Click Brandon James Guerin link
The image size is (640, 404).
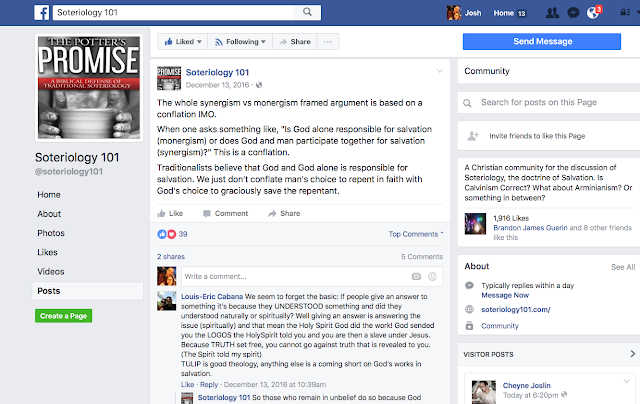pyautogui.click(x=530, y=228)
